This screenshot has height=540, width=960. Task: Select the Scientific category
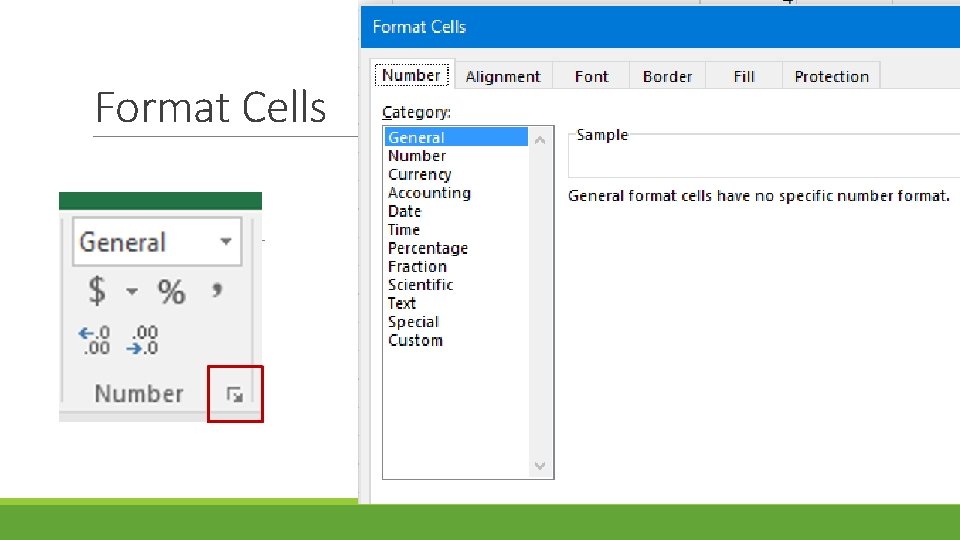pyautogui.click(x=456, y=285)
